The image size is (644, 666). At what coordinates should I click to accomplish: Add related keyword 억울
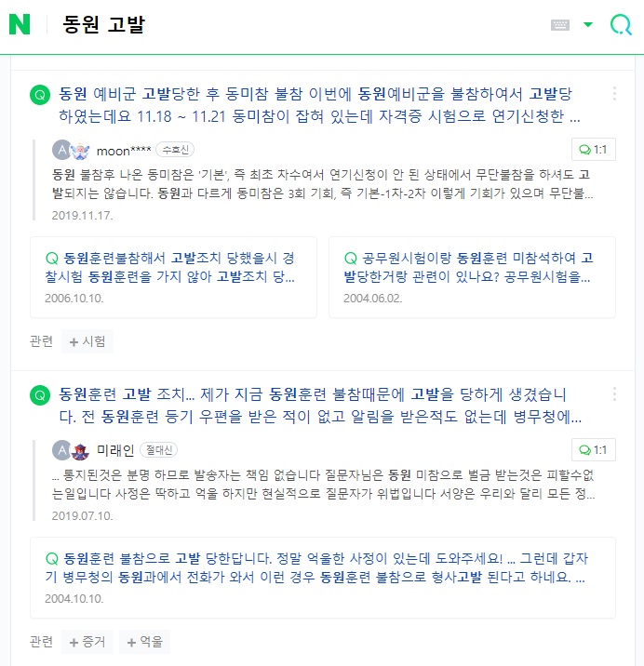tap(144, 642)
